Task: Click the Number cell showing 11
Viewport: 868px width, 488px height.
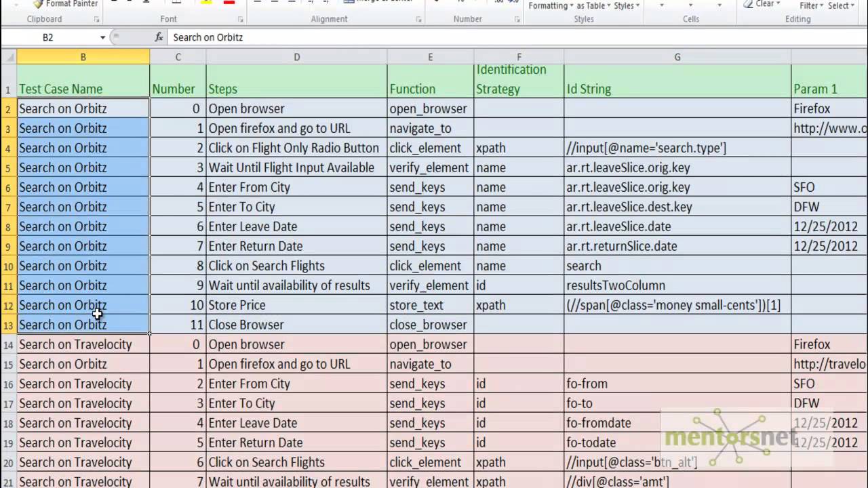Action: coord(178,325)
